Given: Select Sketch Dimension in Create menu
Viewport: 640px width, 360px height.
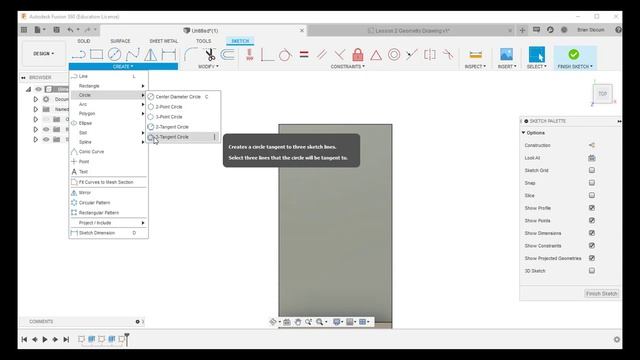Looking at the screenshot, I should (x=108, y=233).
